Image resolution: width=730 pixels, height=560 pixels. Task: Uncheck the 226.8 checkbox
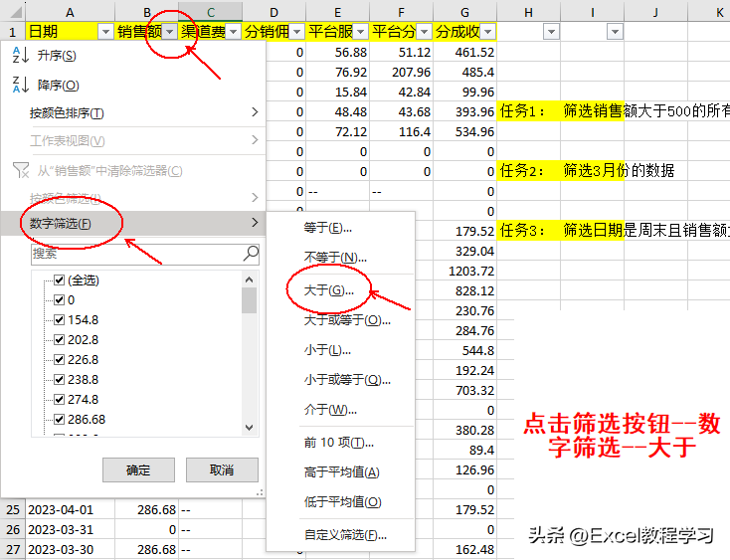[59, 359]
